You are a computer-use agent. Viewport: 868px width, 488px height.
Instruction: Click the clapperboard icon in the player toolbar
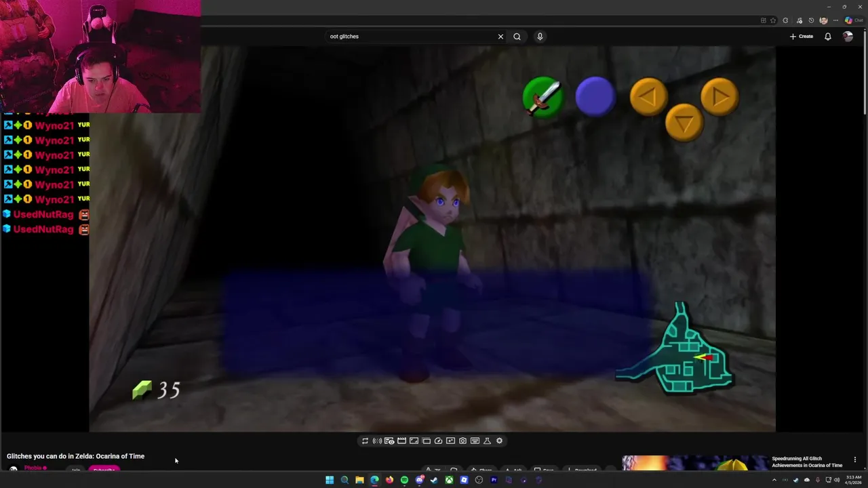coord(401,441)
